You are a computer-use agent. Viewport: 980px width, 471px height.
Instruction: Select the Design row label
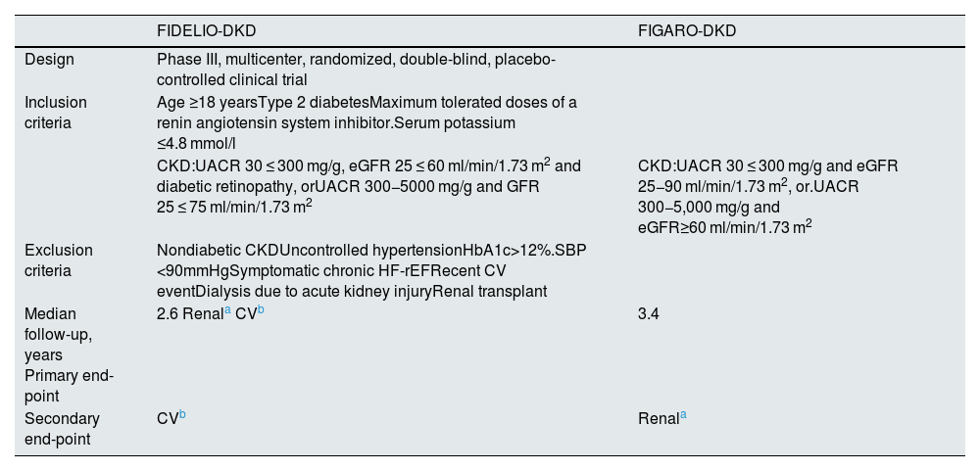coord(49,60)
